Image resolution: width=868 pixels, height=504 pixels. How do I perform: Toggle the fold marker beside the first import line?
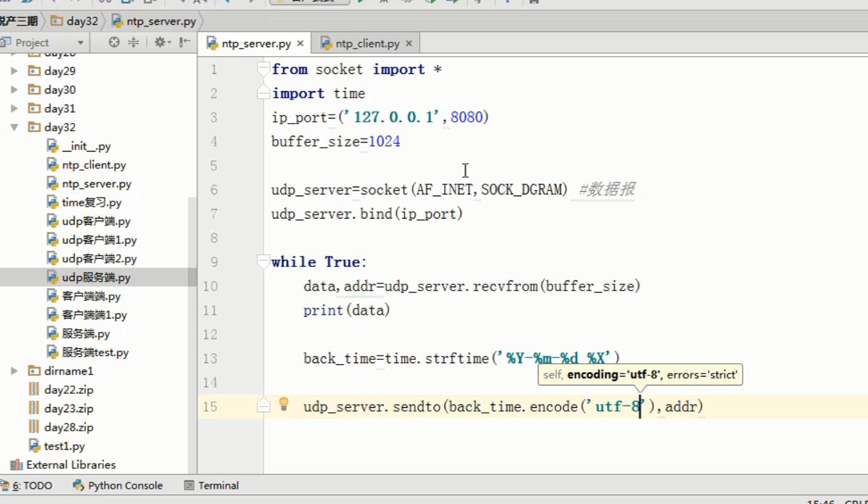tap(263, 69)
